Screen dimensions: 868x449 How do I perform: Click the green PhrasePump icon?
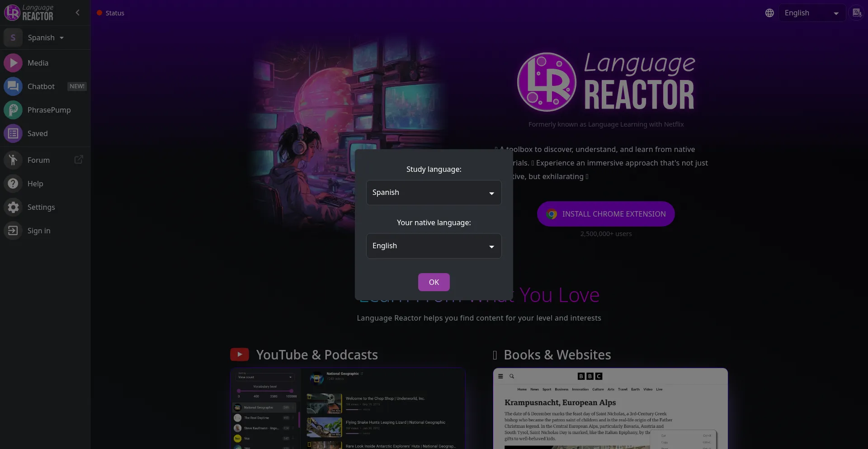pyautogui.click(x=13, y=110)
